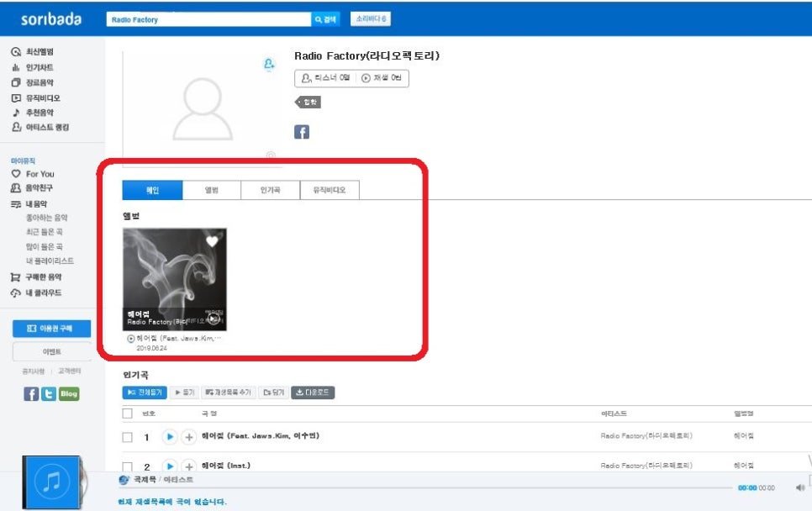Viewport: 812px width, 511px height.
Task: Click the listener count 리스너 0명
Action: (326, 77)
